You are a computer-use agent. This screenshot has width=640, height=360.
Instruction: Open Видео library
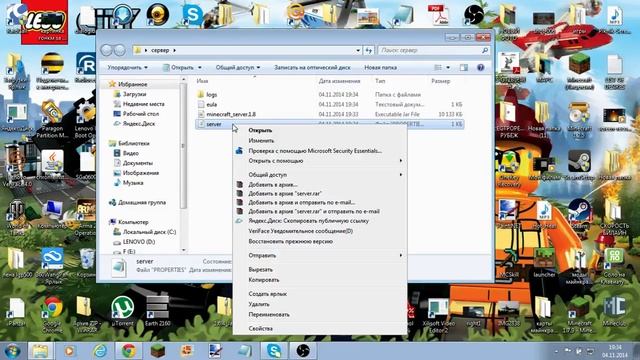click(x=131, y=153)
